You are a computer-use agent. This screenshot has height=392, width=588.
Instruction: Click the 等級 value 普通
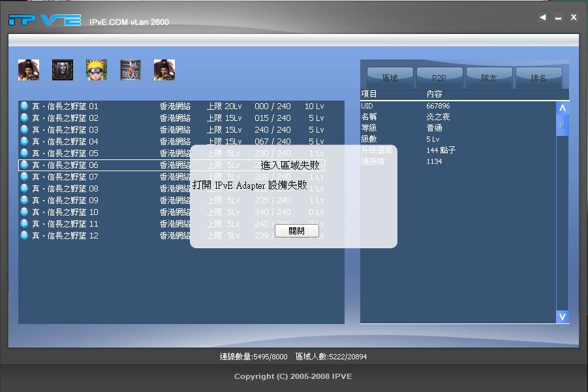pos(434,128)
